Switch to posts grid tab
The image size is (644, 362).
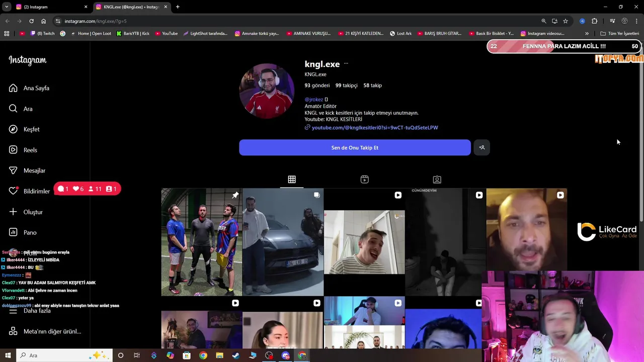(x=292, y=179)
